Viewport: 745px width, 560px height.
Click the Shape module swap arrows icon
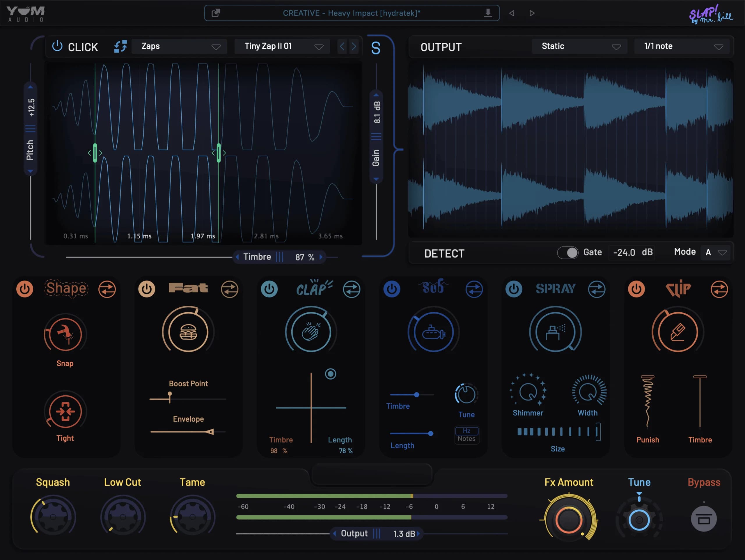click(x=107, y=289)
